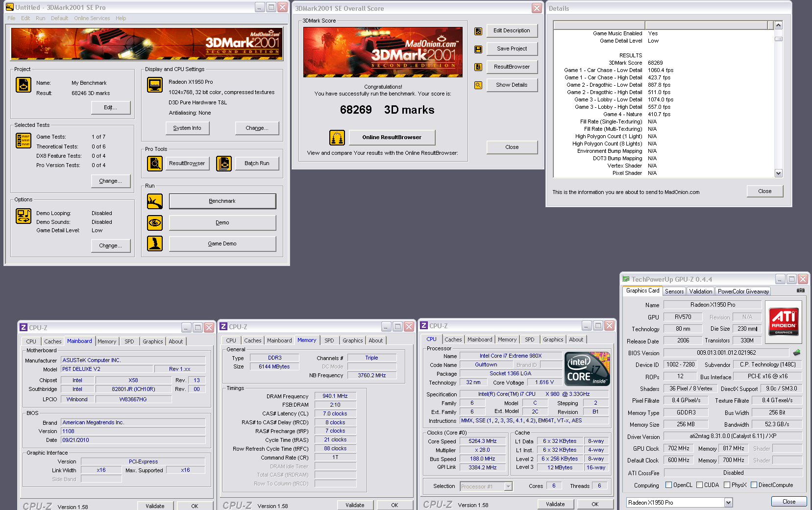Click the Benchmark button
812x510 pixels.
(x=222, y=201)
